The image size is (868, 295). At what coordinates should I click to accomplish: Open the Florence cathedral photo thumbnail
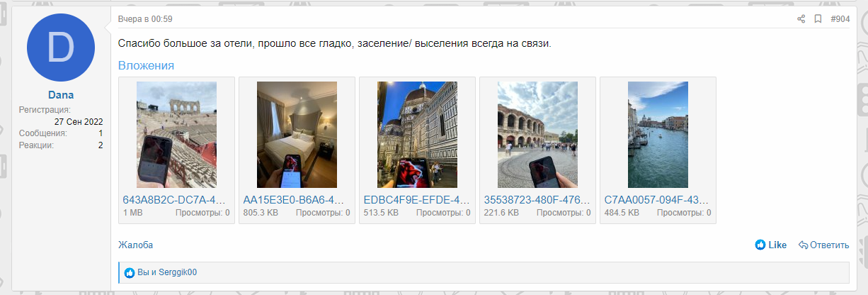point(417,135)
